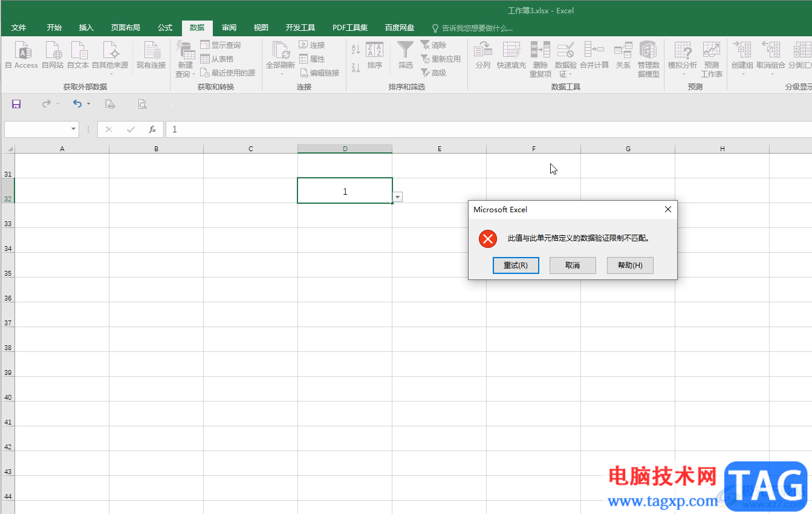Click Properties (属性) in Connections group
Image resolution: width=812 pixels, height=514 pixels.
[x=313, y=59]
